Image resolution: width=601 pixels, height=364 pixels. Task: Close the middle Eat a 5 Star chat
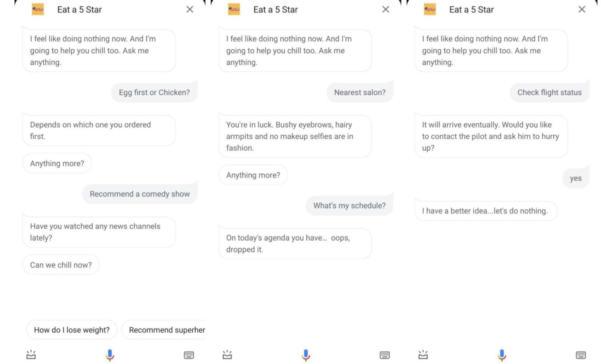click(x=386, y=9)
